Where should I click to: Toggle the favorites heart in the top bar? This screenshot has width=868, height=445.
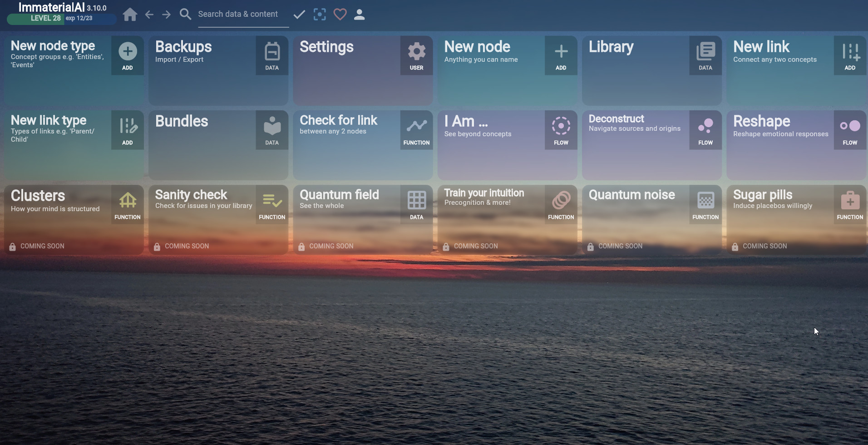pyautogui.click(x=340, y=14)
